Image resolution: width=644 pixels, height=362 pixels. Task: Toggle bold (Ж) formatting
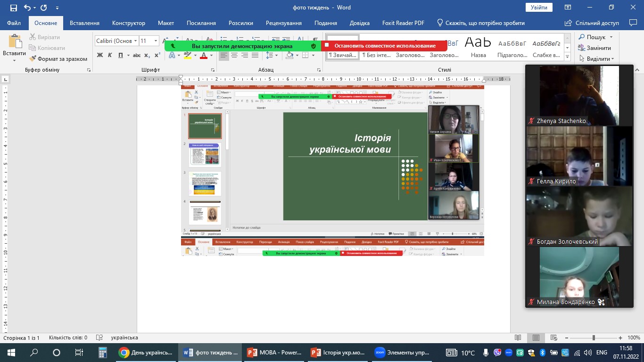tap(99, 55)
